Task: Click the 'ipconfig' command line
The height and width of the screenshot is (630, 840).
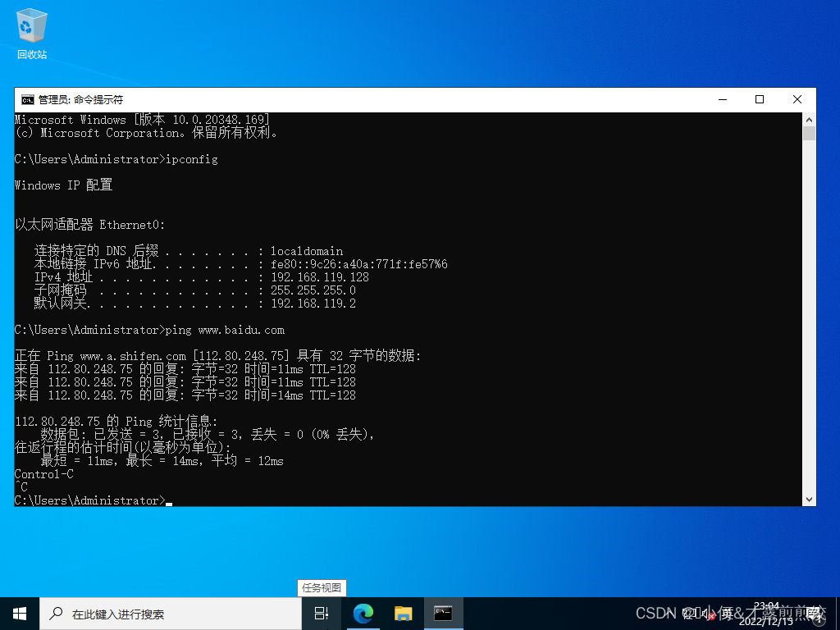Action: point(116,159)
